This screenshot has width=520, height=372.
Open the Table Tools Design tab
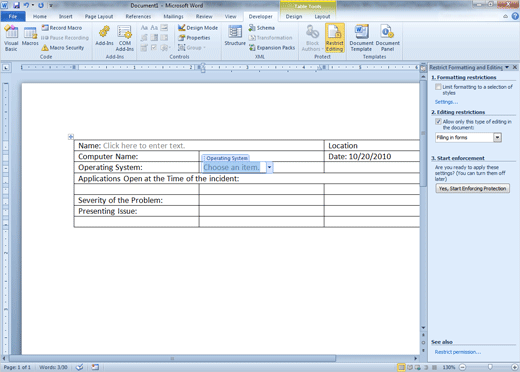click(x=294, y=16)
